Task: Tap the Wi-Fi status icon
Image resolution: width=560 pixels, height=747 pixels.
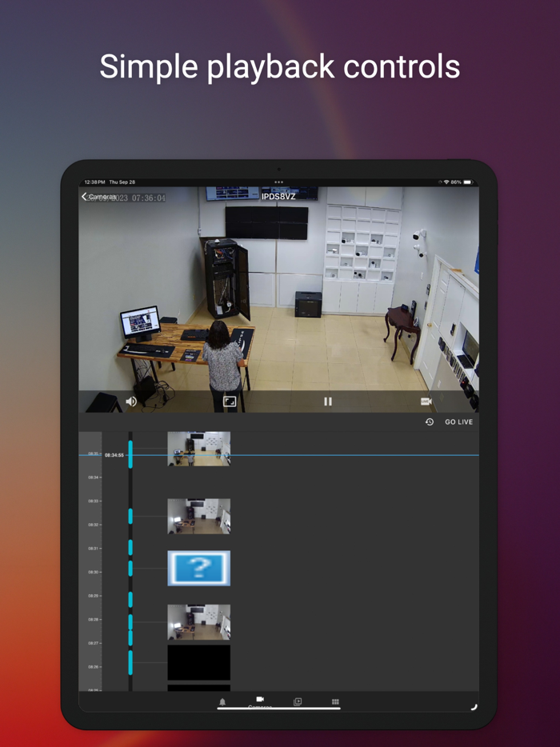Action: click(446, 182)
